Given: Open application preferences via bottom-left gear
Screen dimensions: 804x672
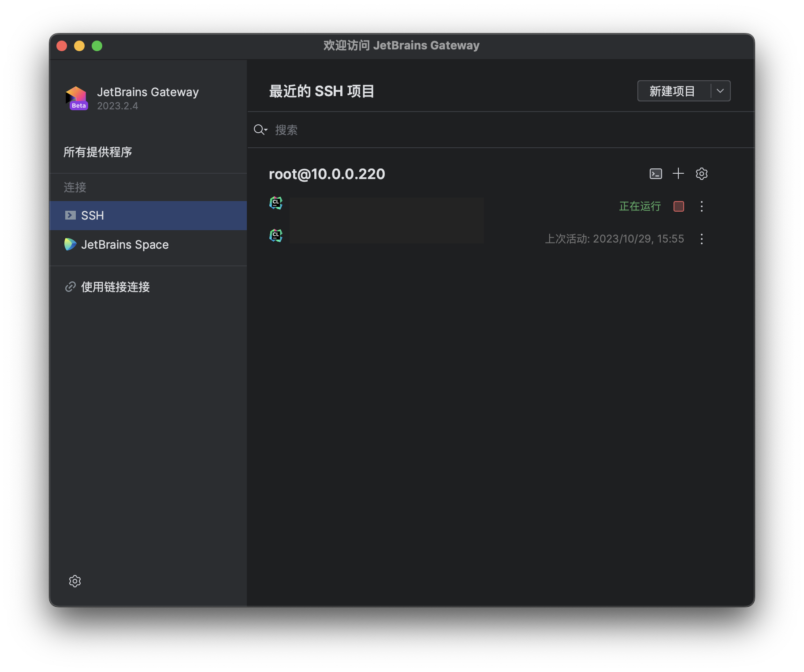Looking at the screenshot, I should [75, 581].
